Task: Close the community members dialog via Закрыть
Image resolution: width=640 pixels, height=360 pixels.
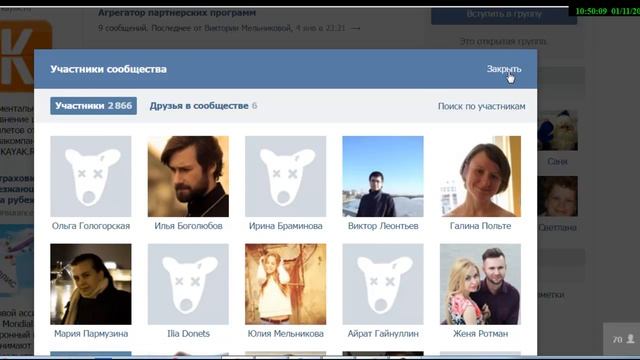Action: [x=504, y=69]
